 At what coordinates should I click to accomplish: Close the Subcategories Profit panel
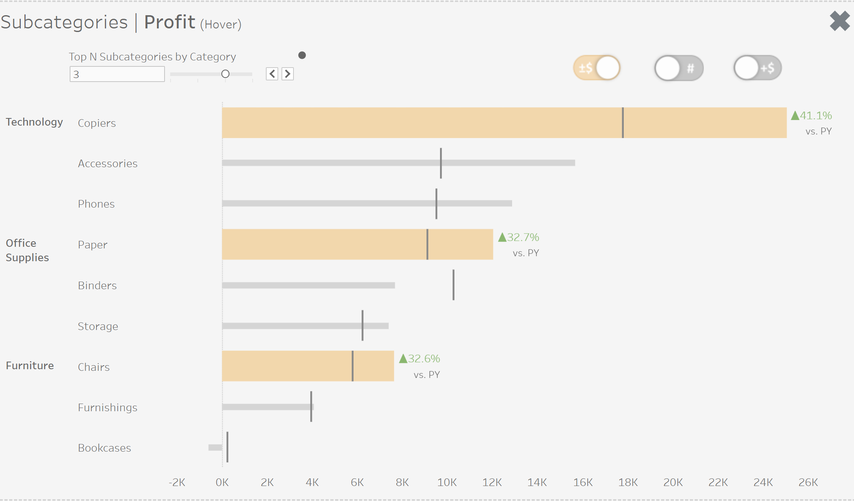click(x=840, y=21)
